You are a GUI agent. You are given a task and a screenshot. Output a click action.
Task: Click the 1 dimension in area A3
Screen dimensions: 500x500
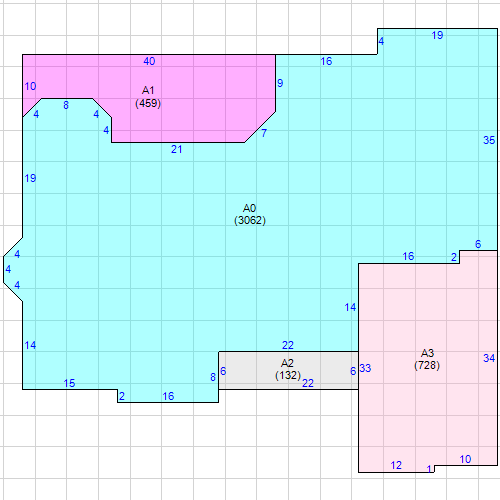tap(429, 469)
